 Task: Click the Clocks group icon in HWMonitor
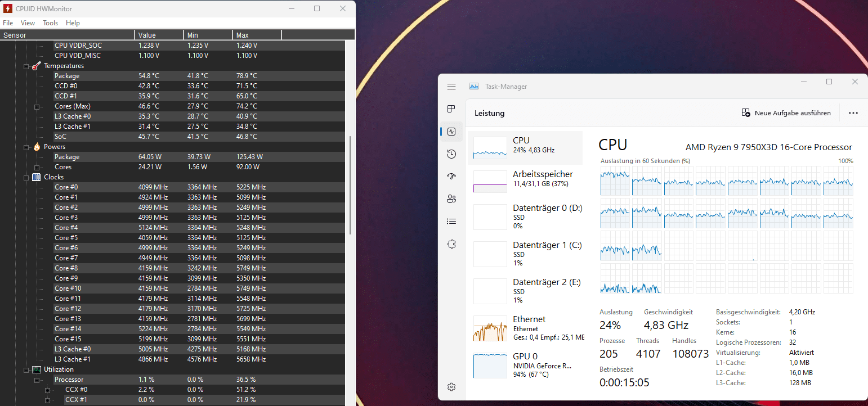37,177
